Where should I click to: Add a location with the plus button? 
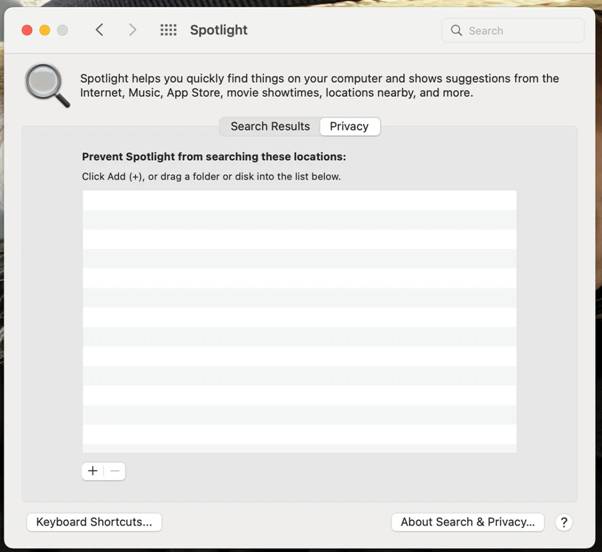[x=93, y=471]
